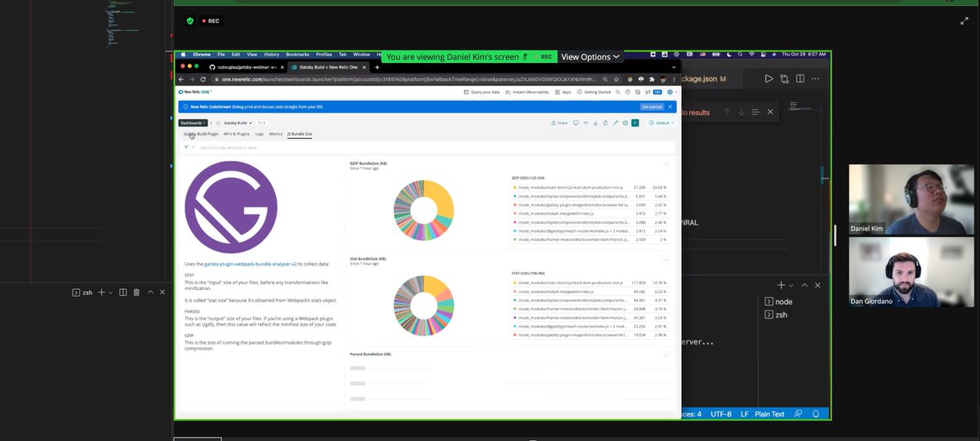The width and height of the screenshot is (980, 441).
Task: Click VS Code notifications bell icon
Action: [x=815, y=414]
